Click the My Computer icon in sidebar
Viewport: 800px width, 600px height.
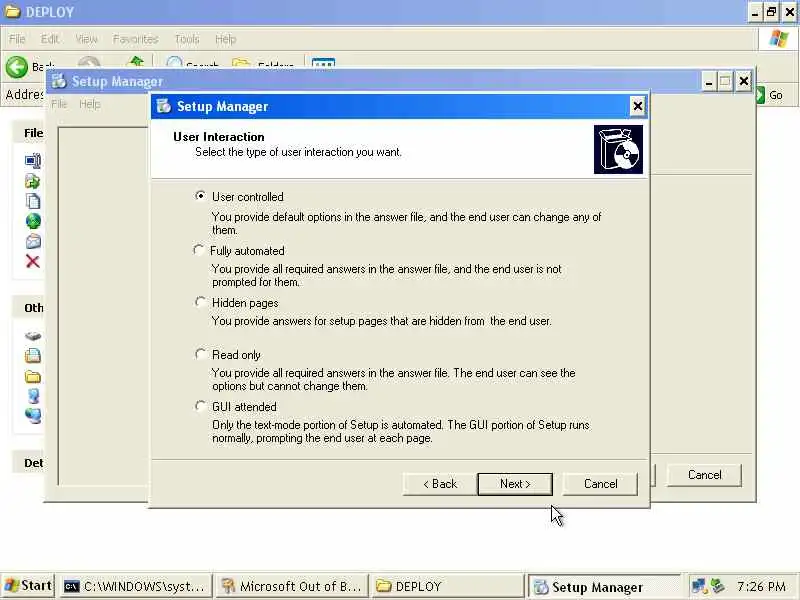33,396
